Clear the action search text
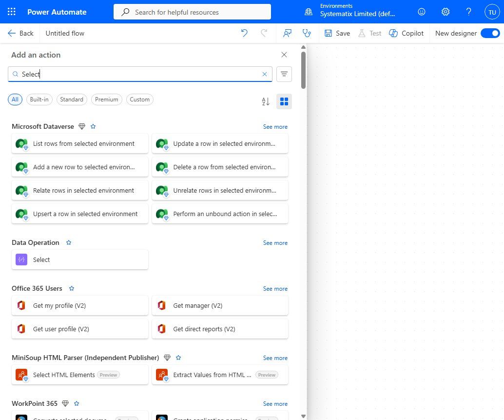Image resolution: width=504 pixels, height=420 pixels. [265, 74]
